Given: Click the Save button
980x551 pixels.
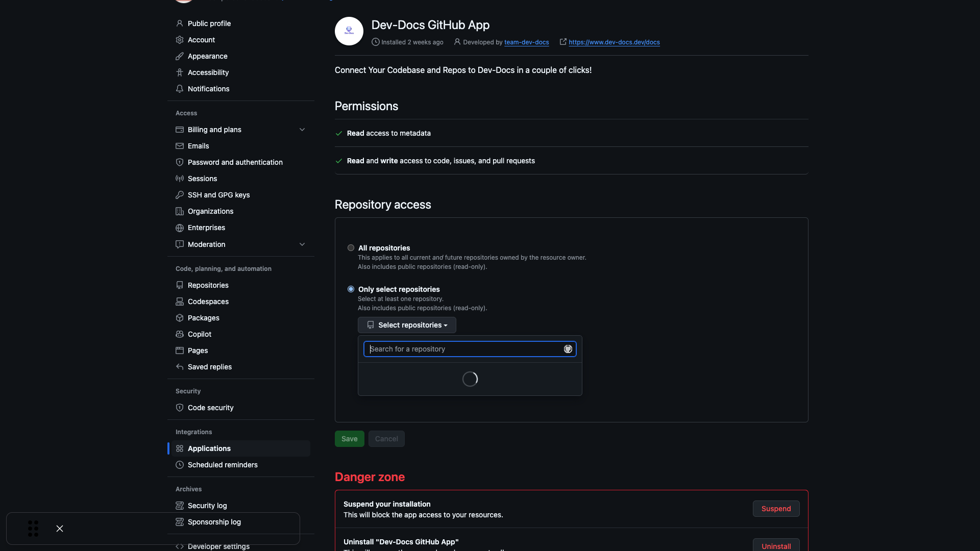Looking at the screenshot, I should (349, 439).
